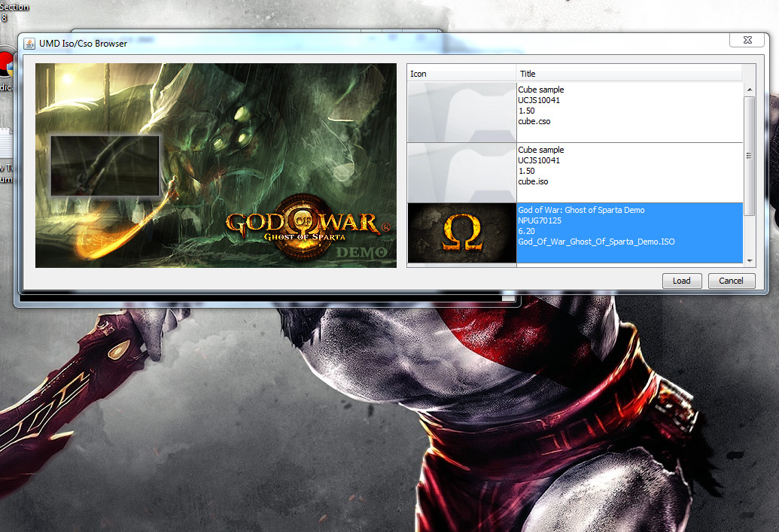Click the Icon column header
The width and height of the screenshot is (779, 532).
coord(461,74)
